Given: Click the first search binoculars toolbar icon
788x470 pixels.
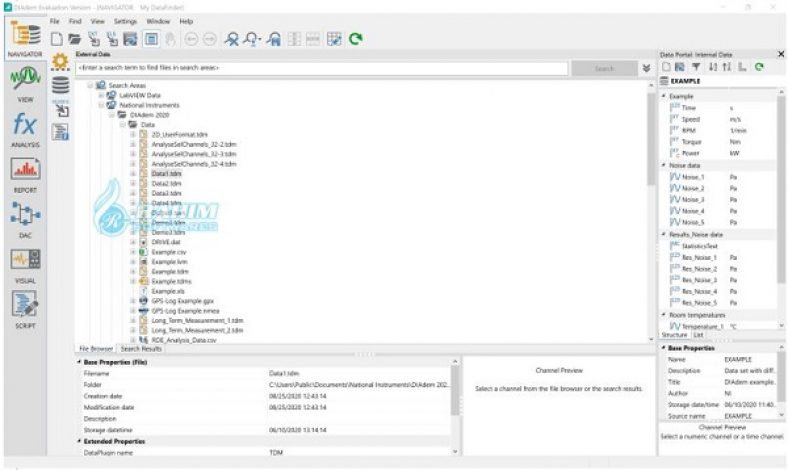Looking at the screenshot, I should tap(232, 39).
